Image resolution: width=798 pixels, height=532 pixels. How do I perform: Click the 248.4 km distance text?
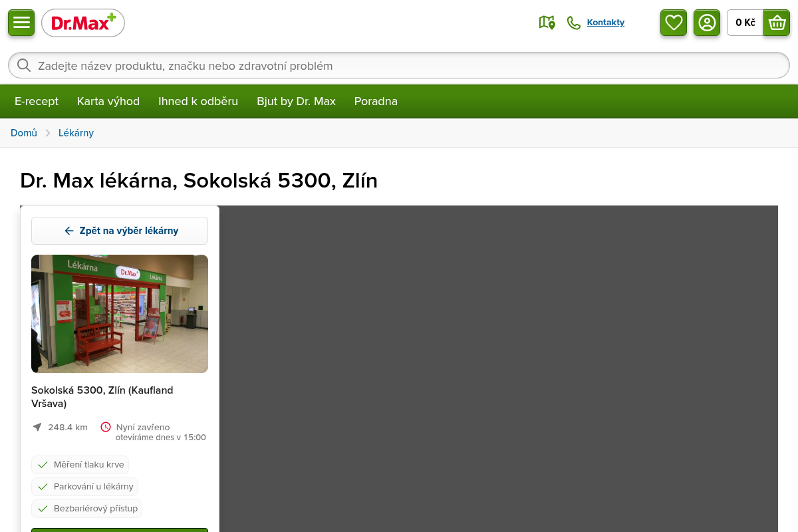tap(68, 427)
